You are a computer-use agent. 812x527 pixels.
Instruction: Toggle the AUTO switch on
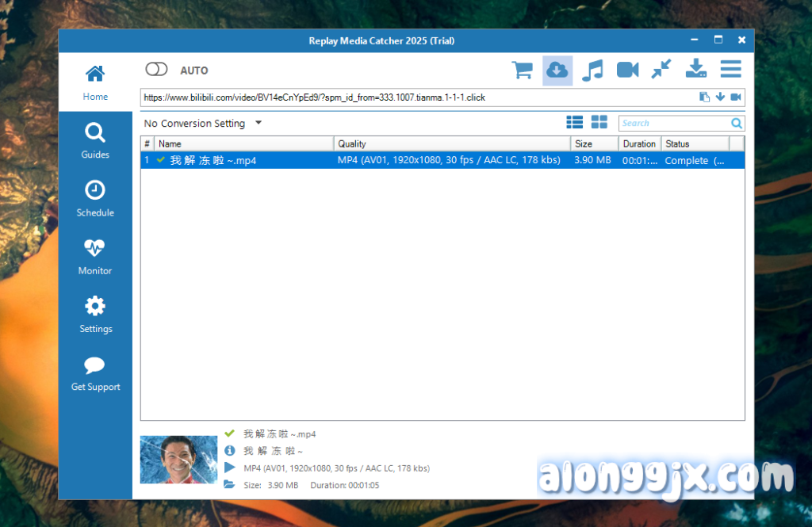[x=157, y=70]
